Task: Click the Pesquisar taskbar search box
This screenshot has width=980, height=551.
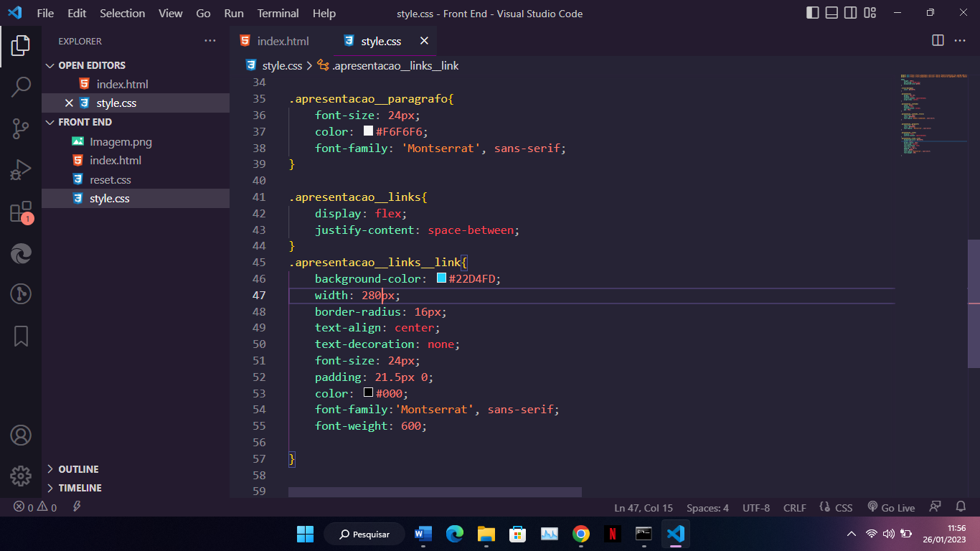Action: click(x=364, y=534)
